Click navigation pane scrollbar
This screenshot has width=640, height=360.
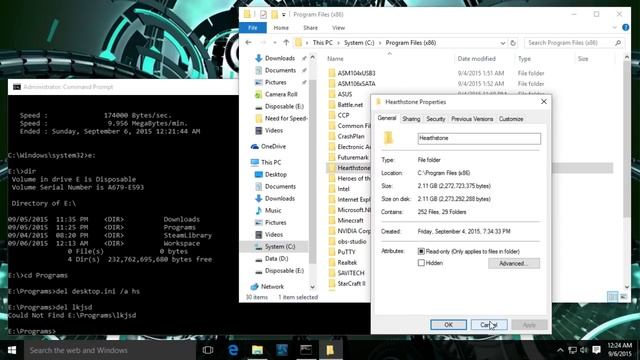pyautogui.click(x=313, y=171)
